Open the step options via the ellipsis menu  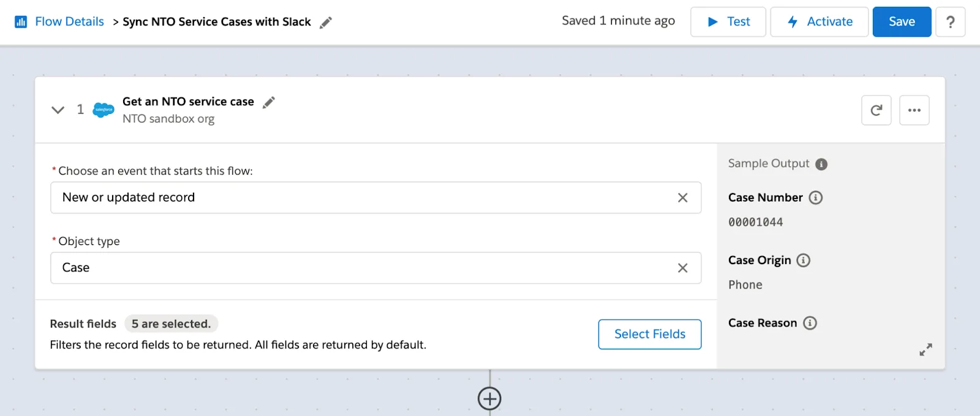click(x=914, y=110)
